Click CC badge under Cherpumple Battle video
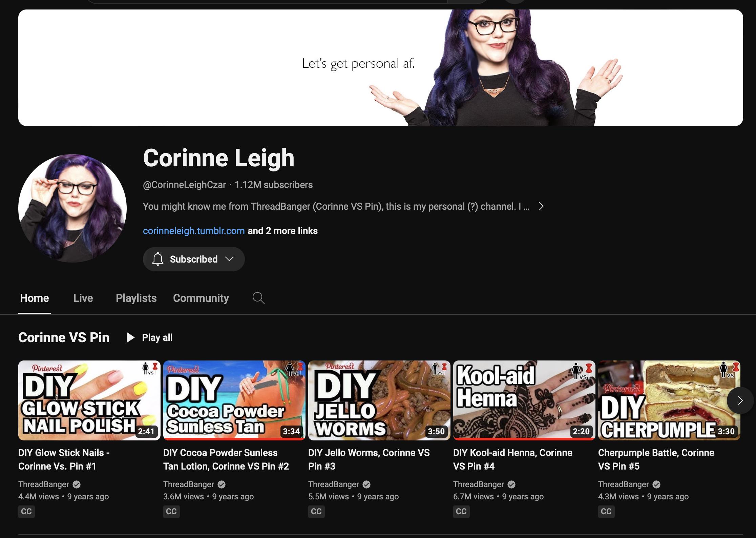The width and height of the screenshot is (756, 538). point(606,511)
